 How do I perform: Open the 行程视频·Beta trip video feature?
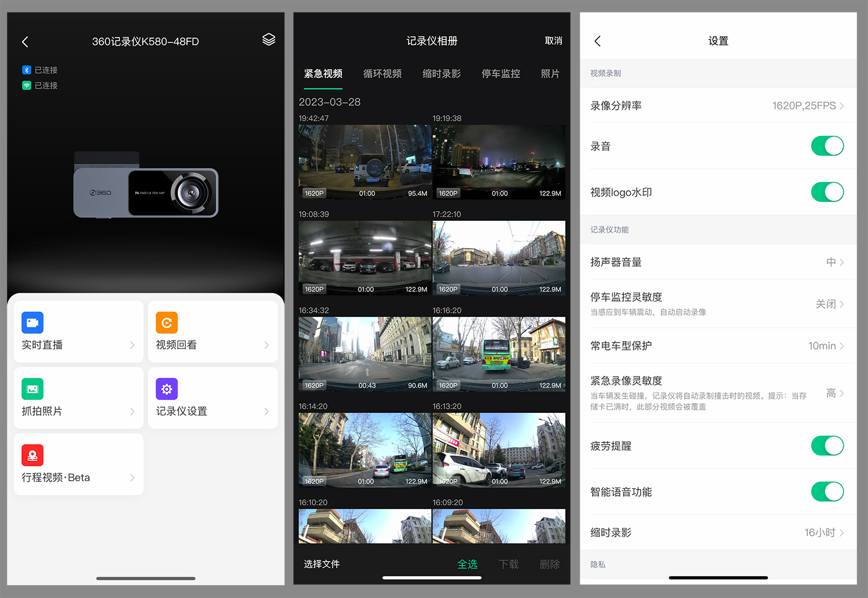(x=78, y=463)
